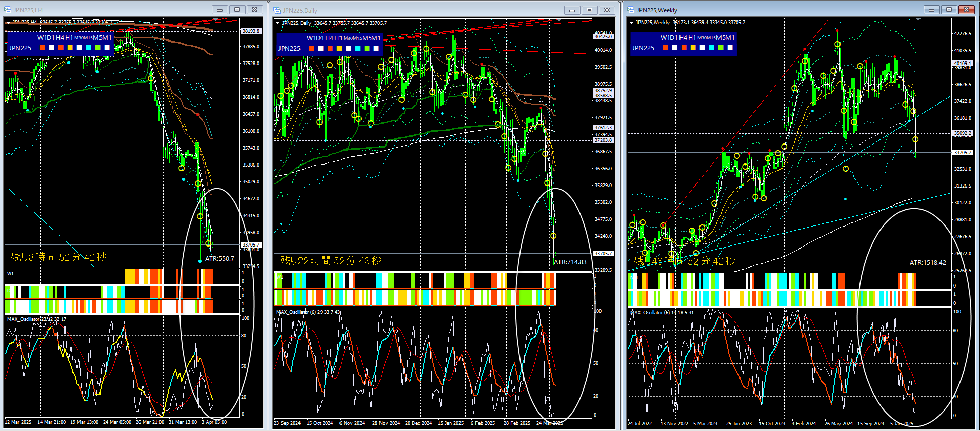Click the M1 white square in Daily window panel
980x431 pixels.
pyautogui.click(x=376, y=48)
